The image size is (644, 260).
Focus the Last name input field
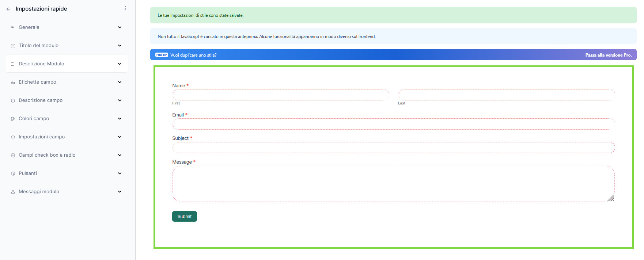[x=507, y=95]
